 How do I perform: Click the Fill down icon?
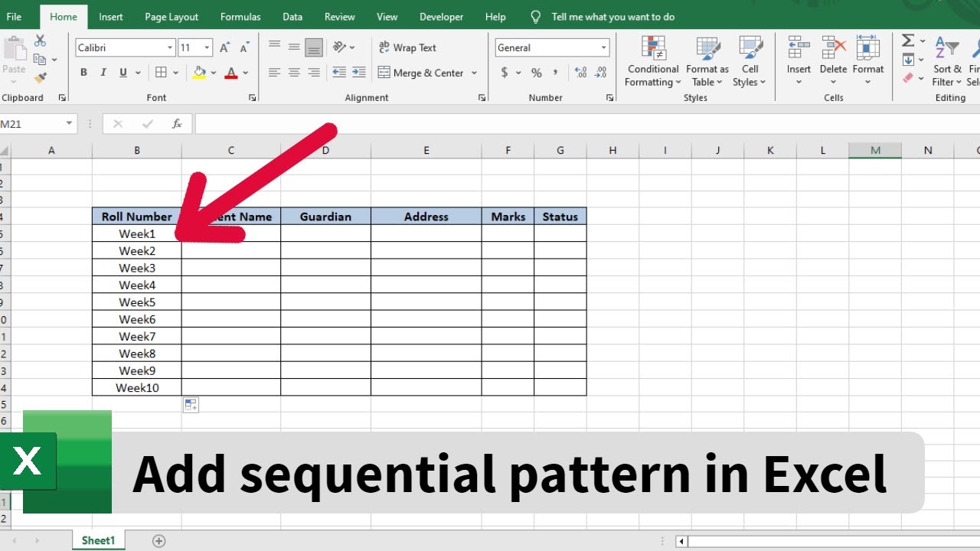pyautogui.click(x=908, y=60)
